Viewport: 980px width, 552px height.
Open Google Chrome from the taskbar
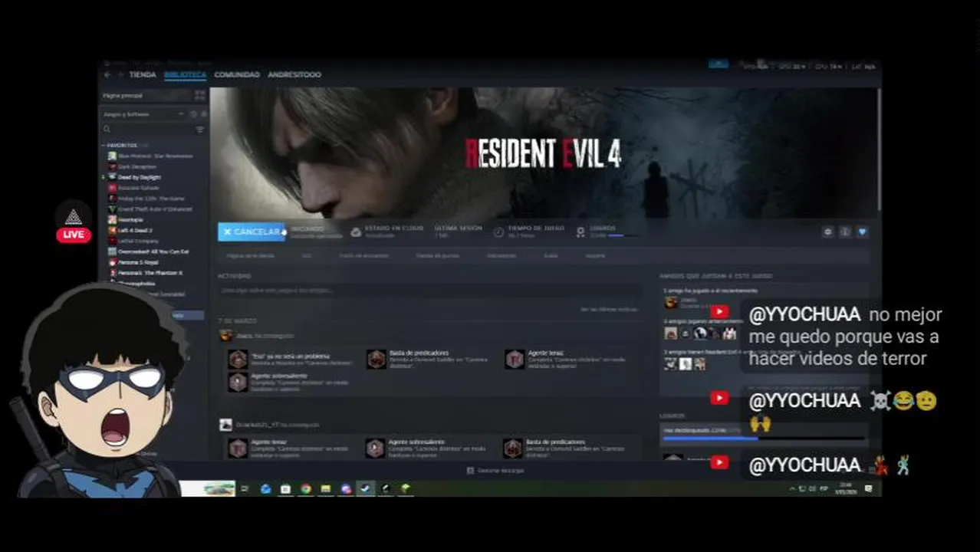pos(305,488)
